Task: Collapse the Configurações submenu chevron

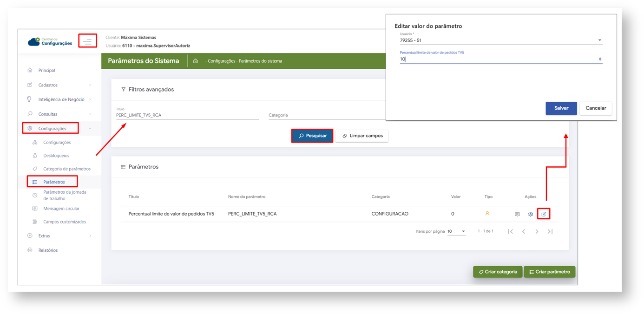Action: [x=90, y=129]
